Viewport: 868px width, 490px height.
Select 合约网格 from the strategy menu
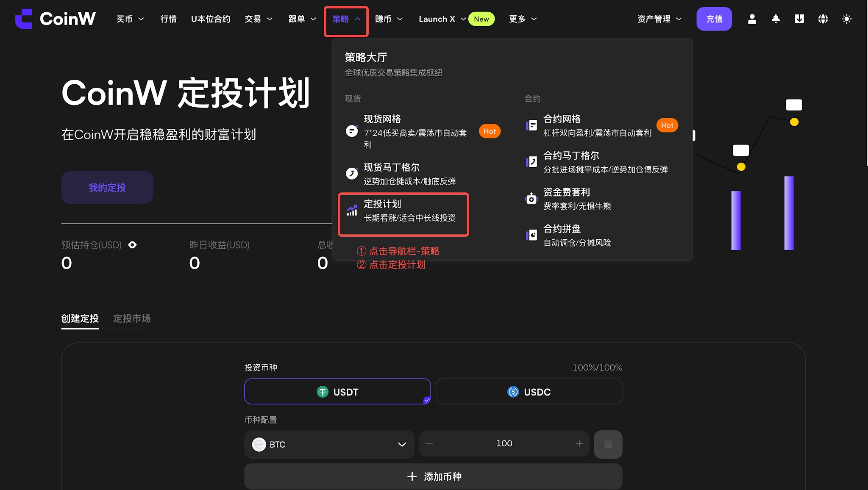[x=602, y=125]
